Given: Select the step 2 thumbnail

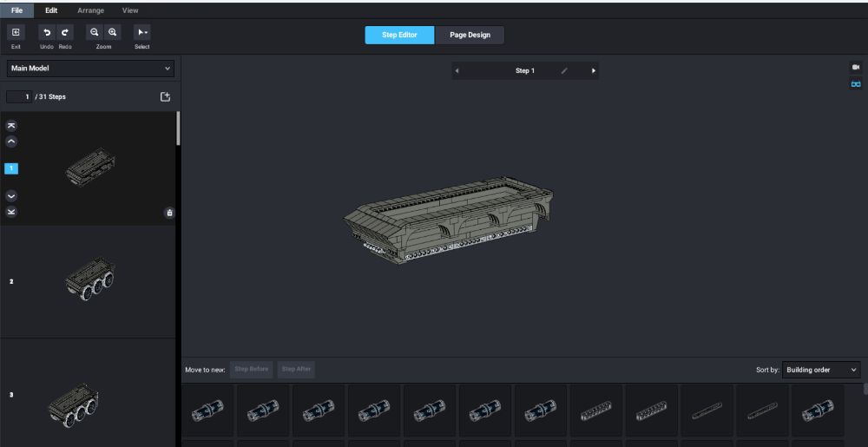Looking at the screenshot, I should click(90, 279).
